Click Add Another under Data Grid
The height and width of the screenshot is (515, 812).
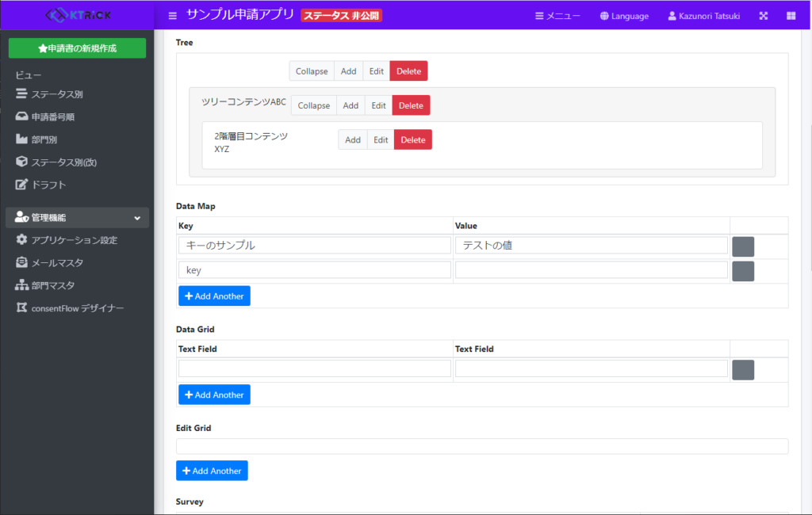point(214,395)
